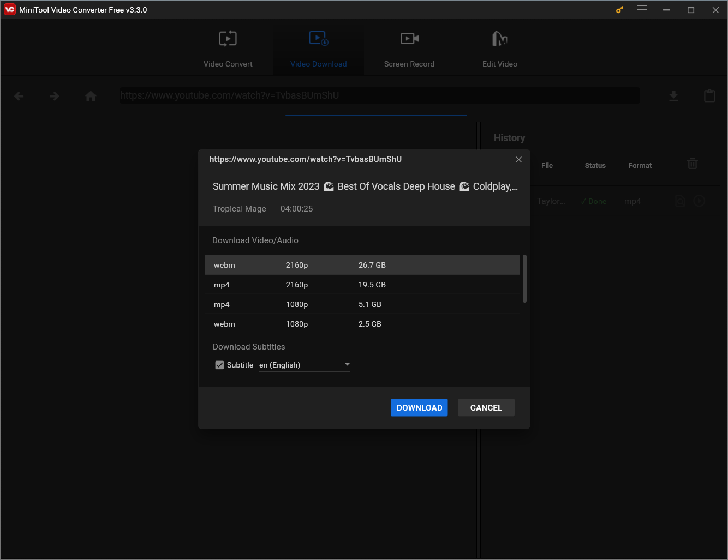Click the History panel heading
This screenshot has height=560, width=728.
[510, 138]
